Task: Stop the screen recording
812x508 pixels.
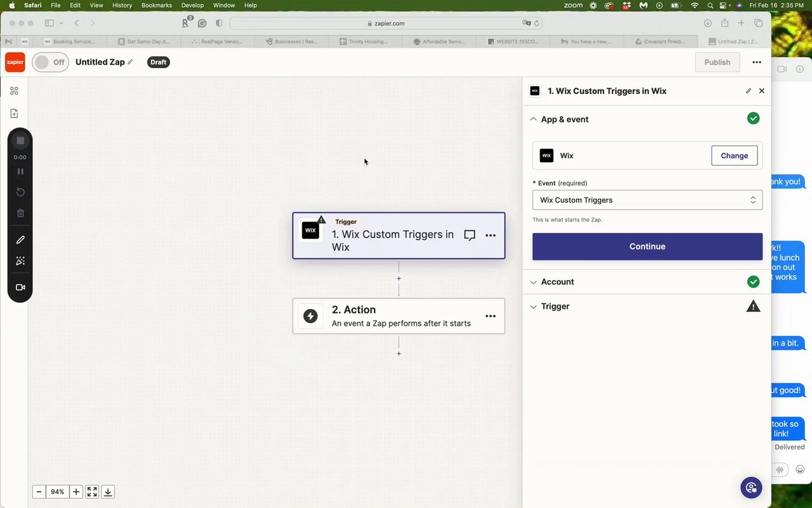Action: pos(20,140)
